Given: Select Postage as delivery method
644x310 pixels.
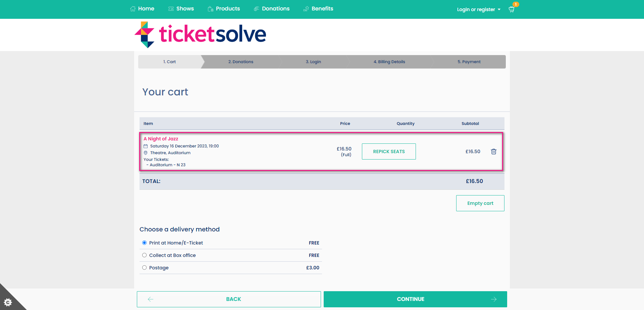Looking at the screenshot, I should (x=144, y=267).
